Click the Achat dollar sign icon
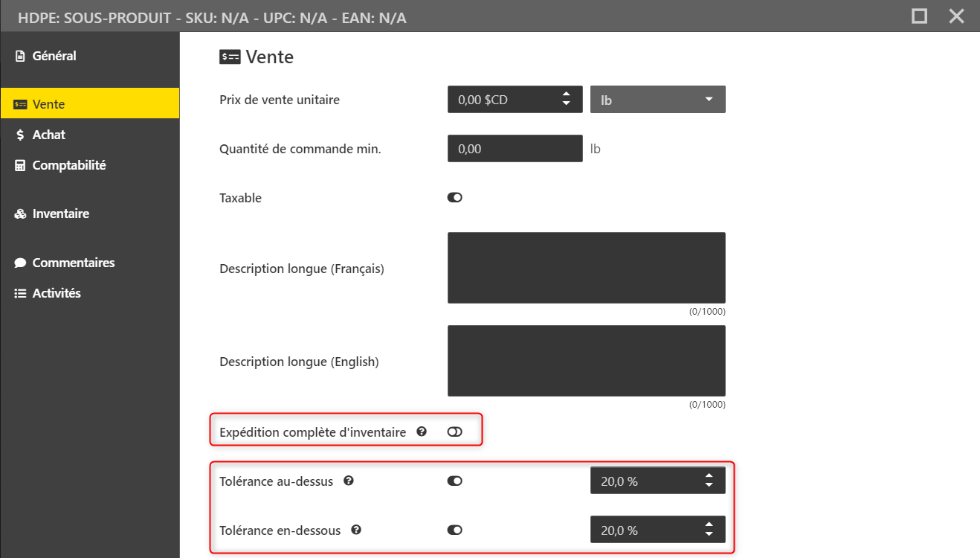Viewport: 980px width, 558px height. coord(20,135)
